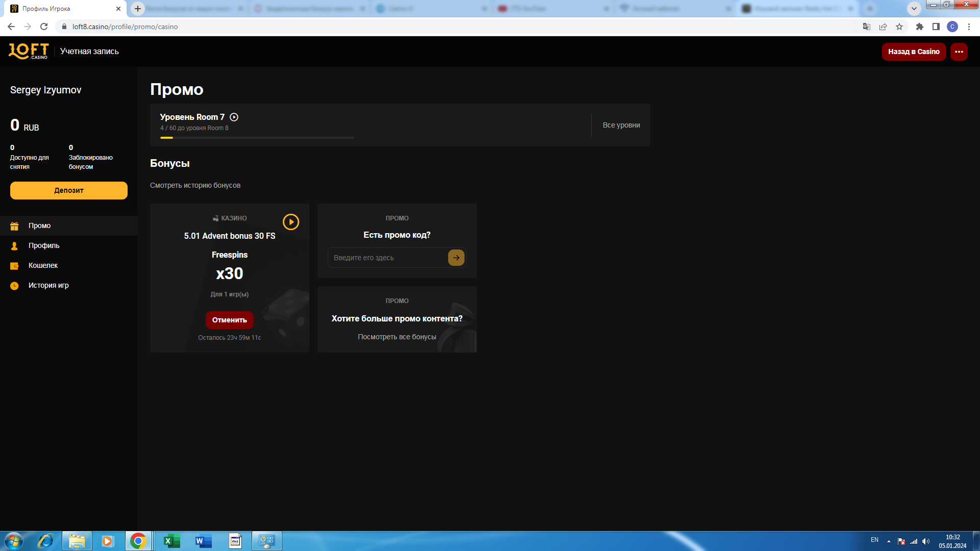
Task: Click the play icon next to Уровень Room 7
Action: coord(234,117)
